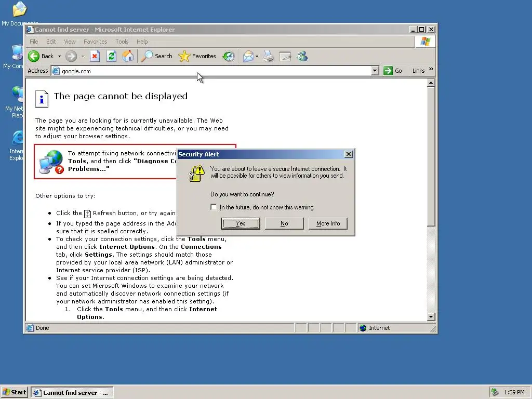Click Yes in Security Alert
This screenshot has height=399, width=532.
click(241, 223)
